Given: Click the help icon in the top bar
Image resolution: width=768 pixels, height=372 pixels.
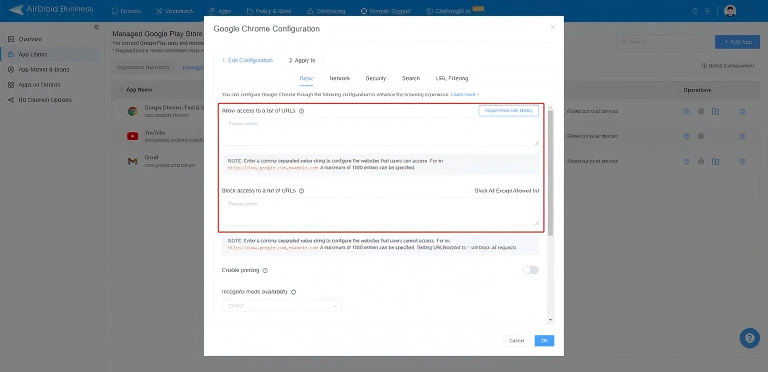Looking at the screenshot, I should pos(694,11).
